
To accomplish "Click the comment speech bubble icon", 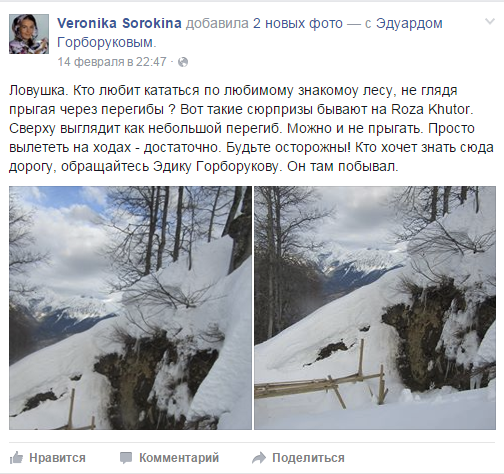I will (126, 458).
